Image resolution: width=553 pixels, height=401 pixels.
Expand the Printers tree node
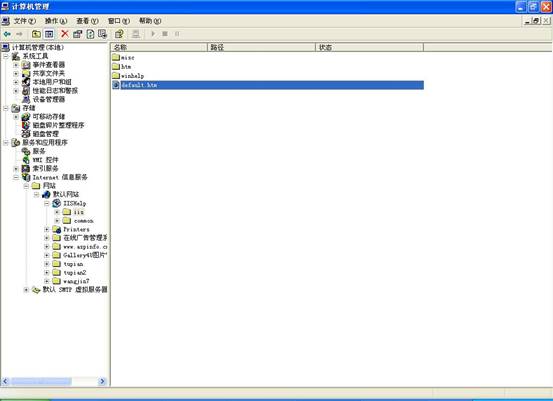47,230
